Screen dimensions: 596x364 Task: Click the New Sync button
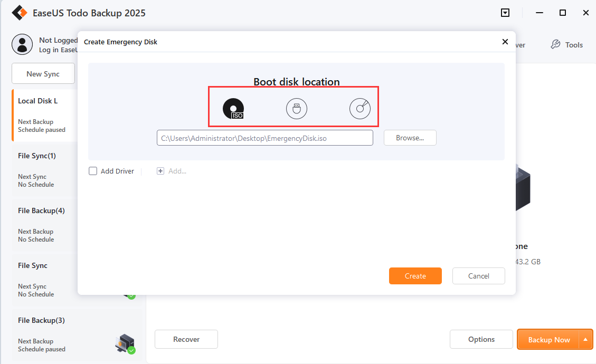point(43,74)
